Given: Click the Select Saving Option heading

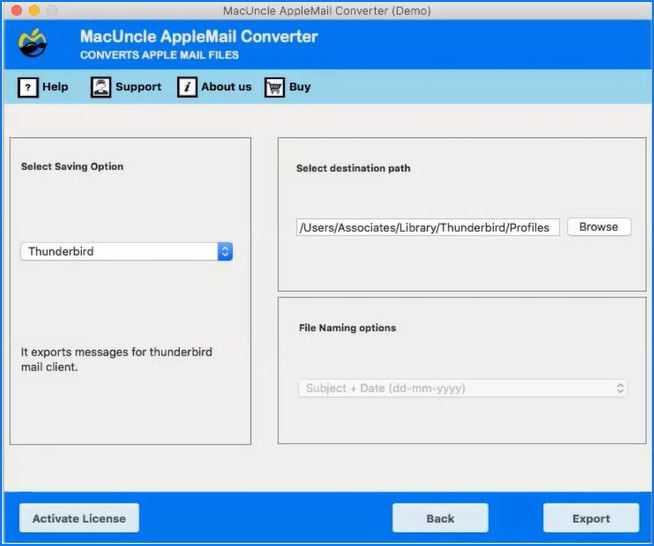Looking at the screenshot, I should 72,166.
